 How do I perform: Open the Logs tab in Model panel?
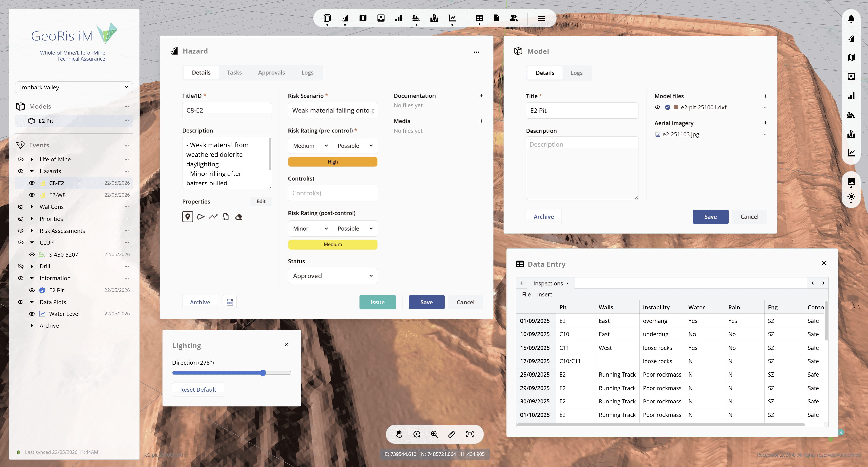[x=576, y=73]
